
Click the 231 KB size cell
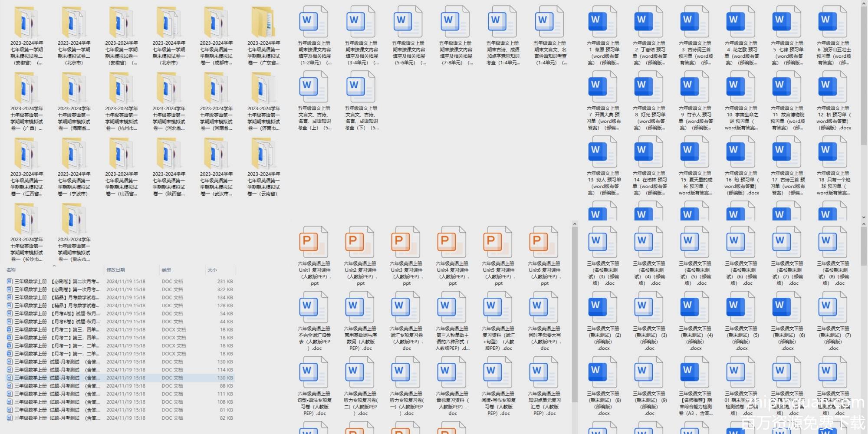[225, 281]
